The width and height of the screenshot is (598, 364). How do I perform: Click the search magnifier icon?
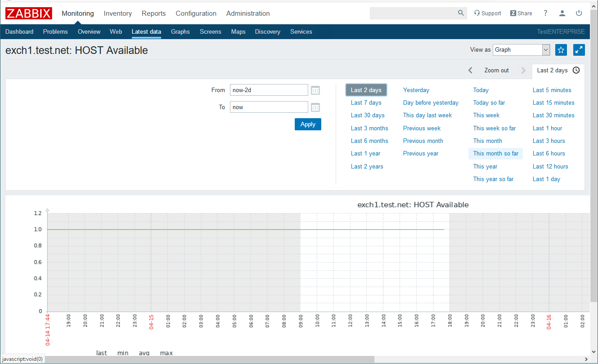[461, 13]
